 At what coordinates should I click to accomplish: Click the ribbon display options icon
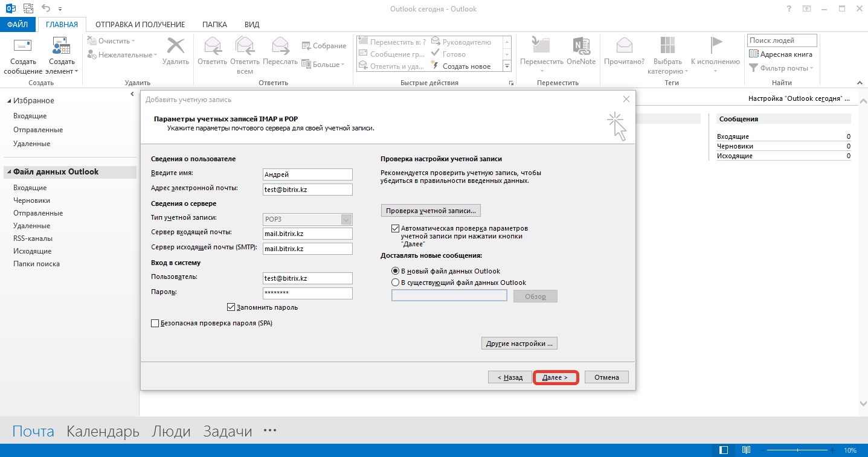(x=806, y=9)
